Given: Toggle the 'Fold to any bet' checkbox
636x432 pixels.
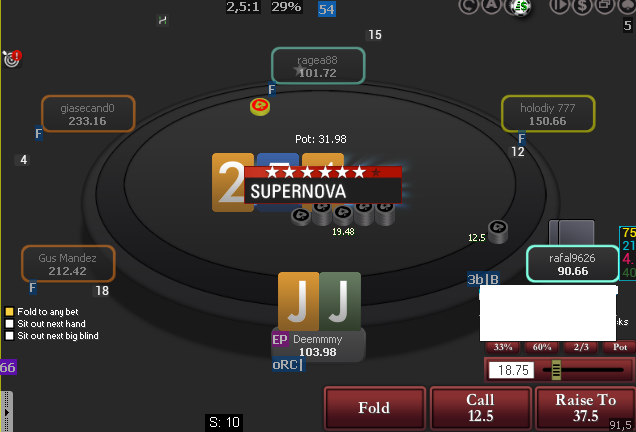Looking at the screenshot, I should (x=9, y=312).
